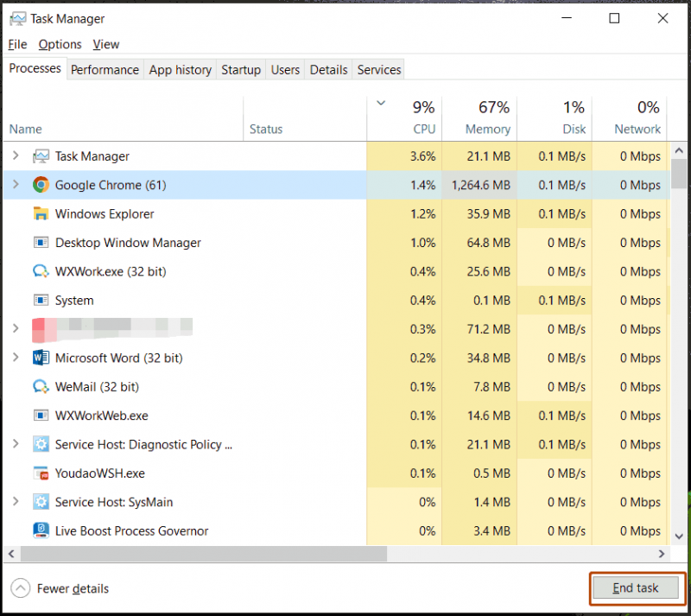The height and width of the screenshot is (616, 691).
Task: Select the WXWorkWeb.exe process name
Action: (x=101, y=416)
